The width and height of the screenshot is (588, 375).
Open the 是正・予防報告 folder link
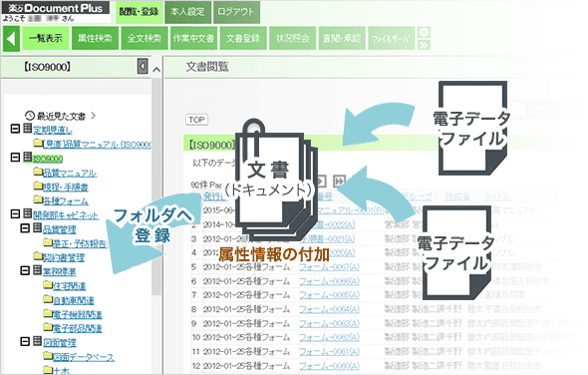[80, 243]
